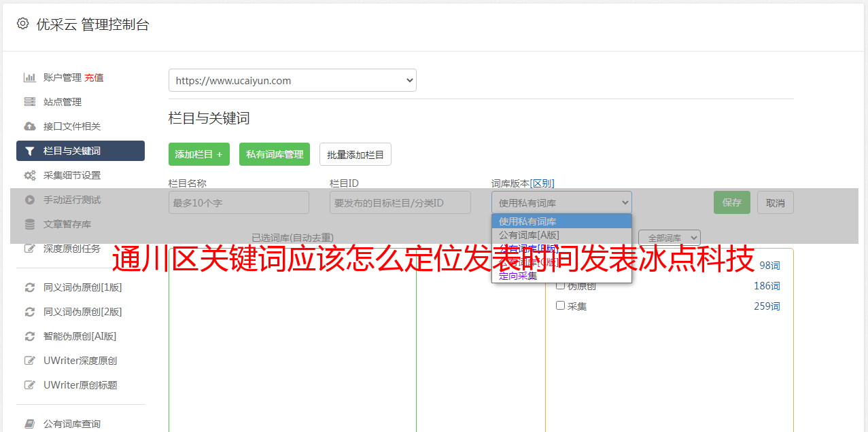The image size is (868, 432).
Task: Check the 采集 checkbox
Action: pos(561,306)
